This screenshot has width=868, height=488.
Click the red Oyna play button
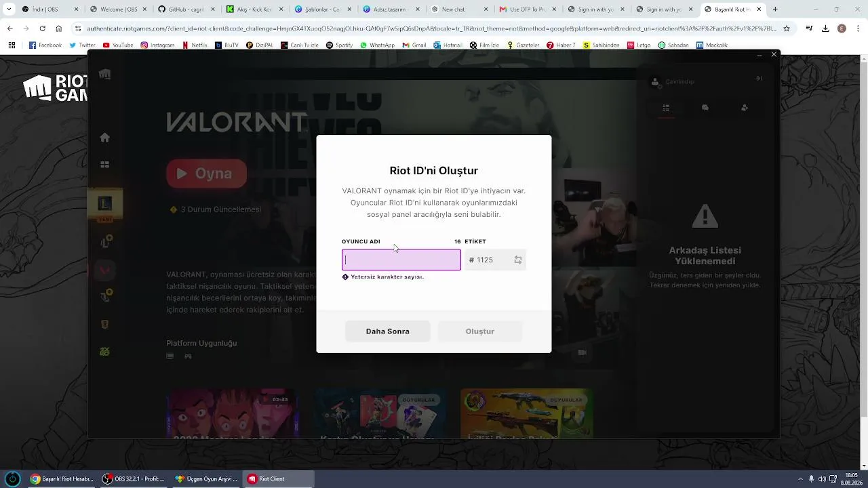pyautogui.click(x=206, y=174)
